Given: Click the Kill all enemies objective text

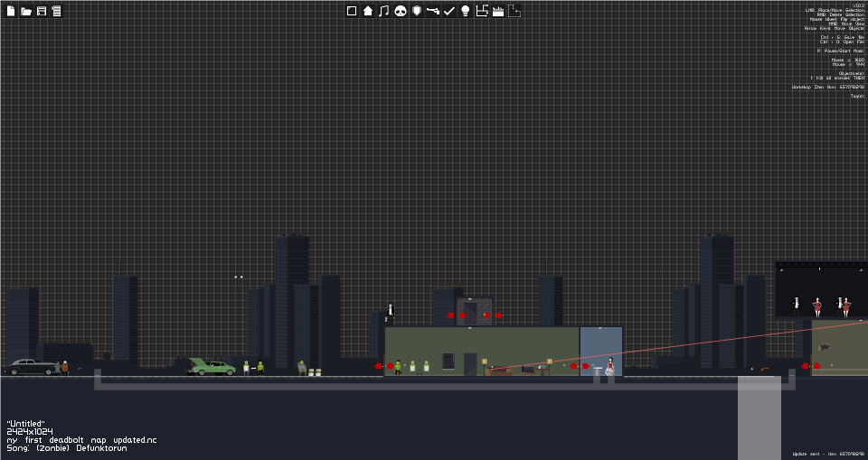Looking at the screenshot, I should [837, 78].
